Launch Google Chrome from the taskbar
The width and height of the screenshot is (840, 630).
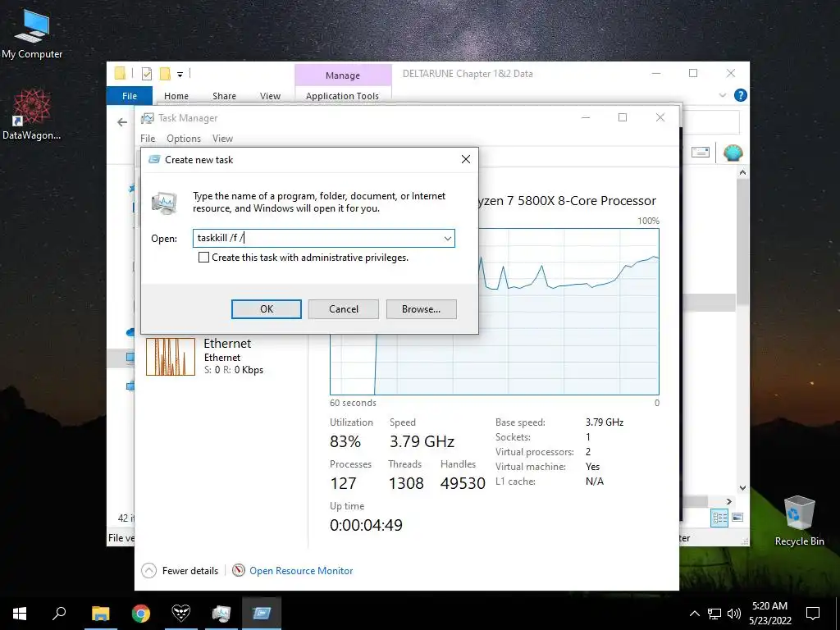(141, 614)
